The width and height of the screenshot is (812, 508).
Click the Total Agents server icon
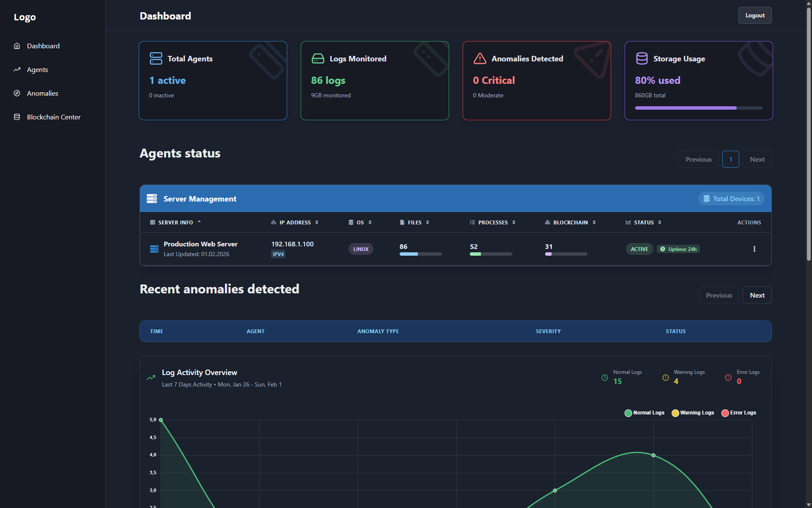pos(156,58)
